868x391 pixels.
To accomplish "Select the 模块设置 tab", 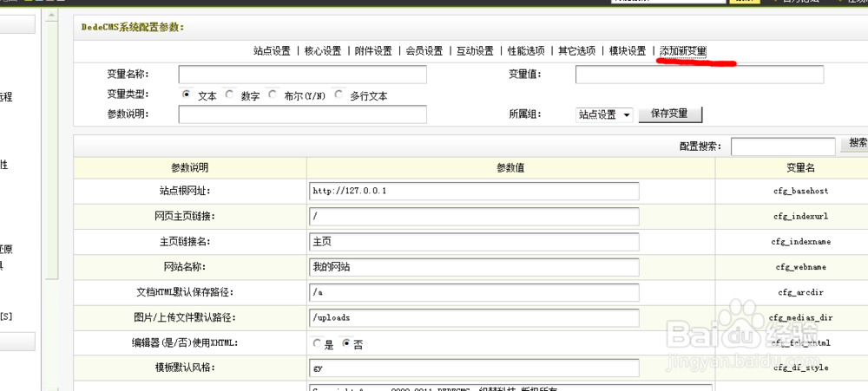I will point(628,51).
